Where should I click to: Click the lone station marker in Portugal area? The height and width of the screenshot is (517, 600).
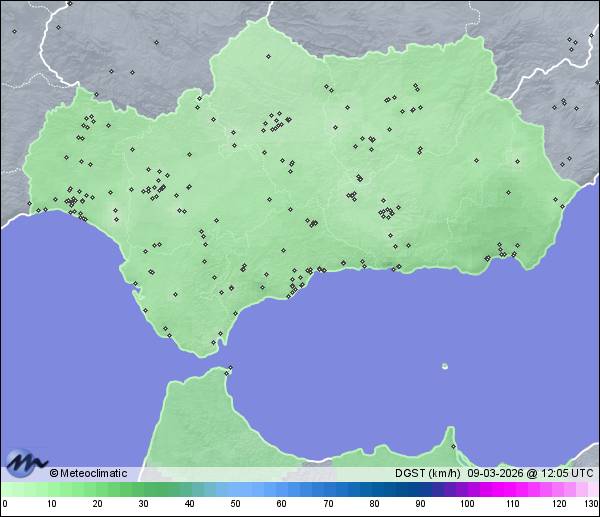14,31
